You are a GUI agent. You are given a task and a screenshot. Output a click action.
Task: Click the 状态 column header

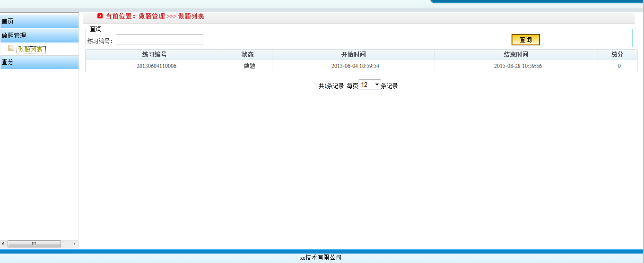pos(247,54)
